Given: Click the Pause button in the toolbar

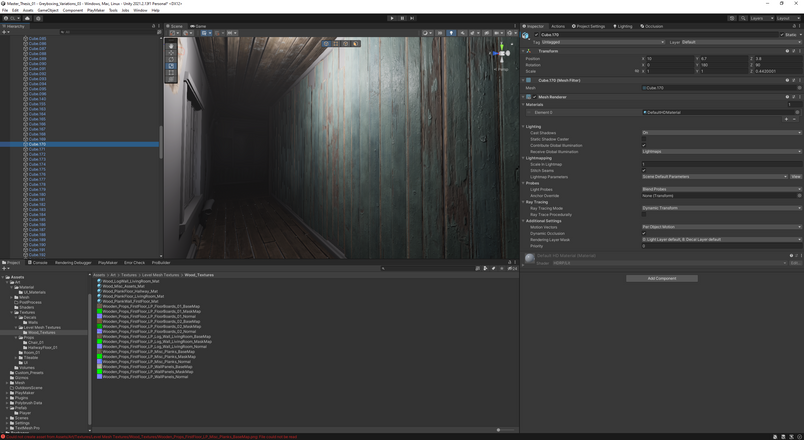Looking at the screenshot, I should coord(402,18).
